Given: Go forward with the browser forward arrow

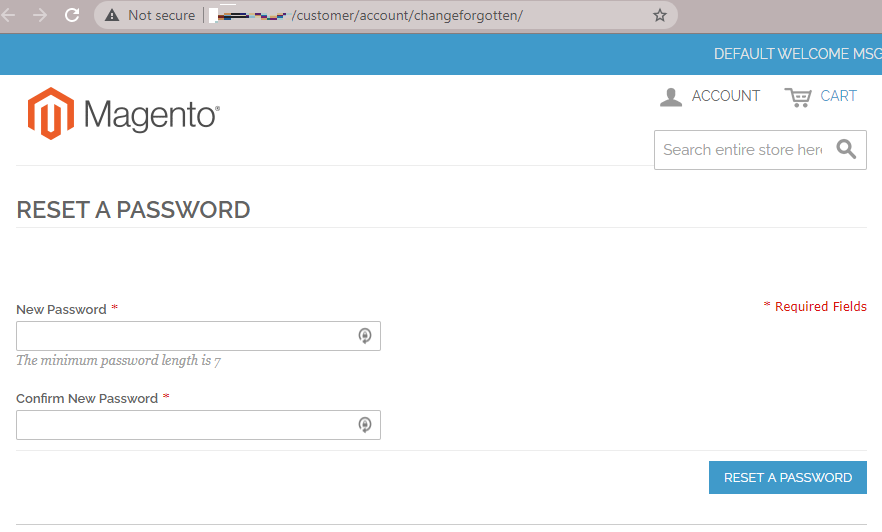Looking at the screenshot, I should [x=40, y=15].
